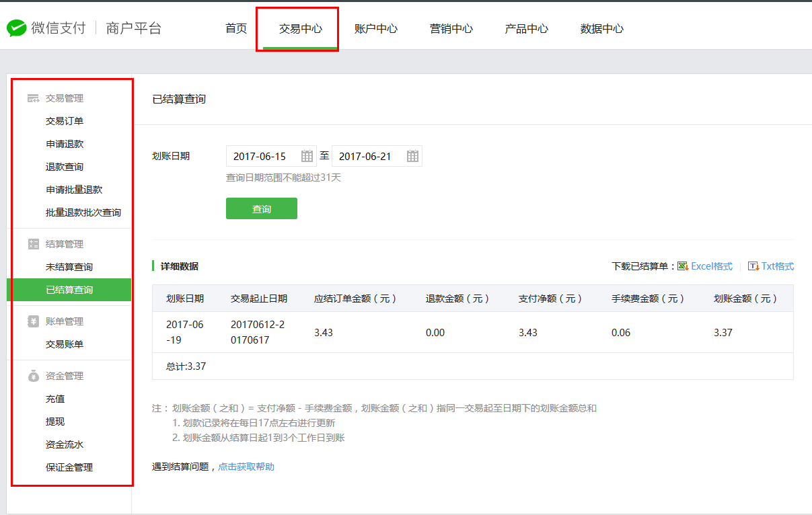812x515 pixels.
Task: Click the start date field 2017-06-15
Action: tap(262, 156)
